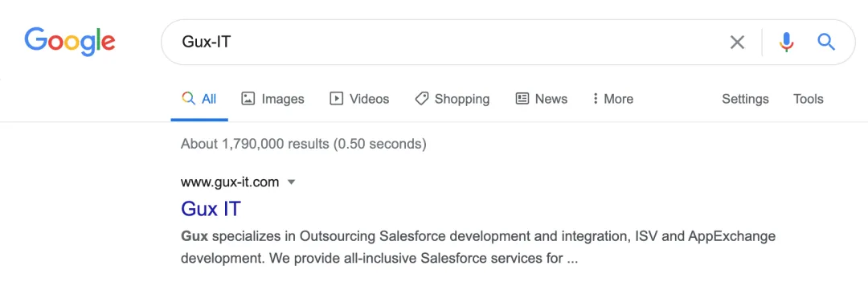Open the three-dot More menu
This screenshot has height=290, width=868.
(612, 99)
